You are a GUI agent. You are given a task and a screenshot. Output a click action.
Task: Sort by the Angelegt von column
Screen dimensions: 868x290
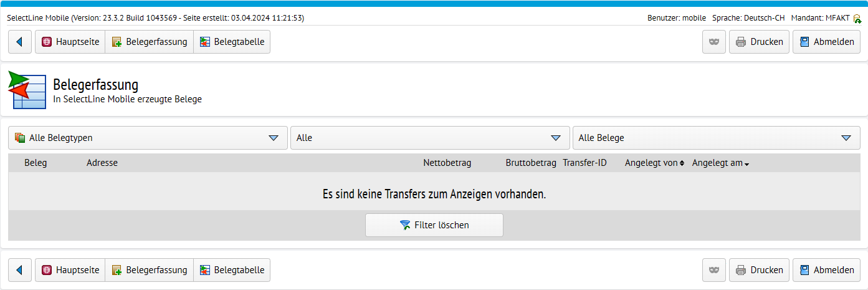(654, 163)
